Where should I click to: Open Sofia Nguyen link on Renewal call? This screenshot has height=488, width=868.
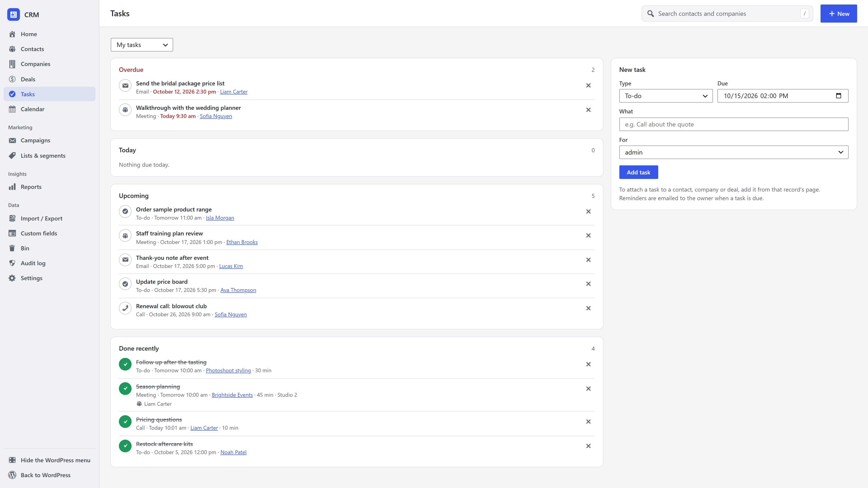tap(231, 314)
